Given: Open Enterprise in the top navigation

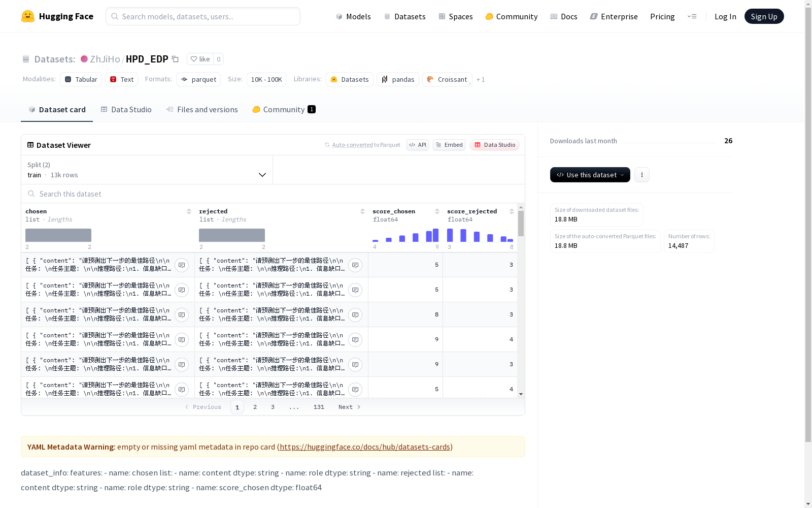Looking at the screenshot, I should tap(614, 16).
